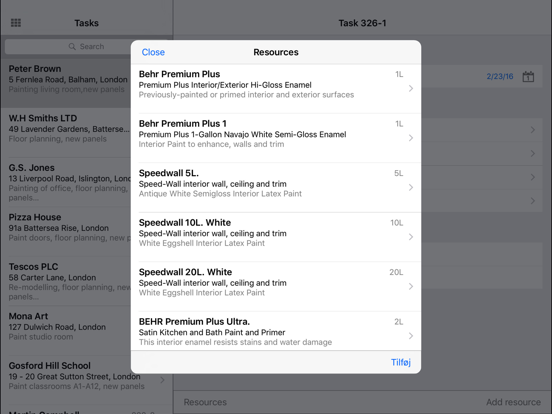Click '127 Dulwich Road, London' address
This screenshot has width=552, height=414.
tap(57, 327)
